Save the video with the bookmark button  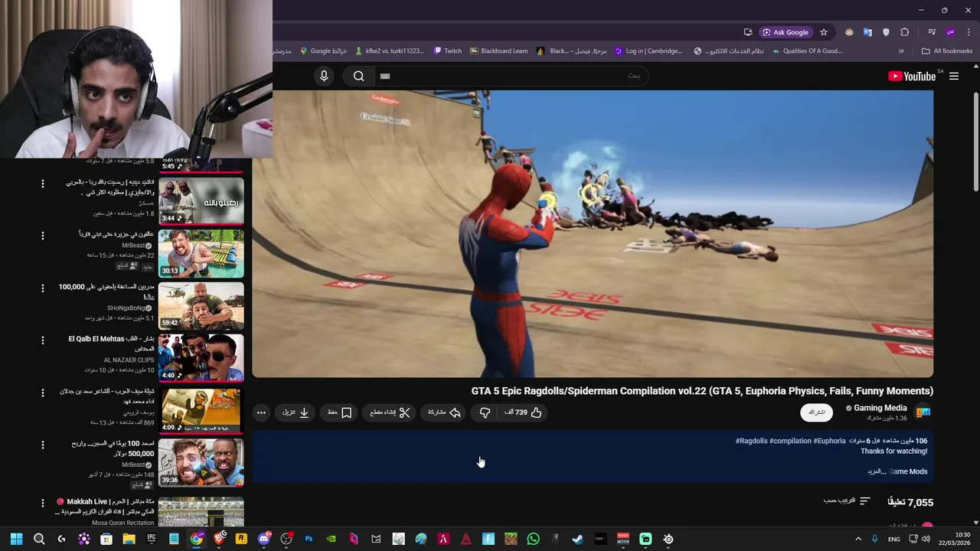340,412
